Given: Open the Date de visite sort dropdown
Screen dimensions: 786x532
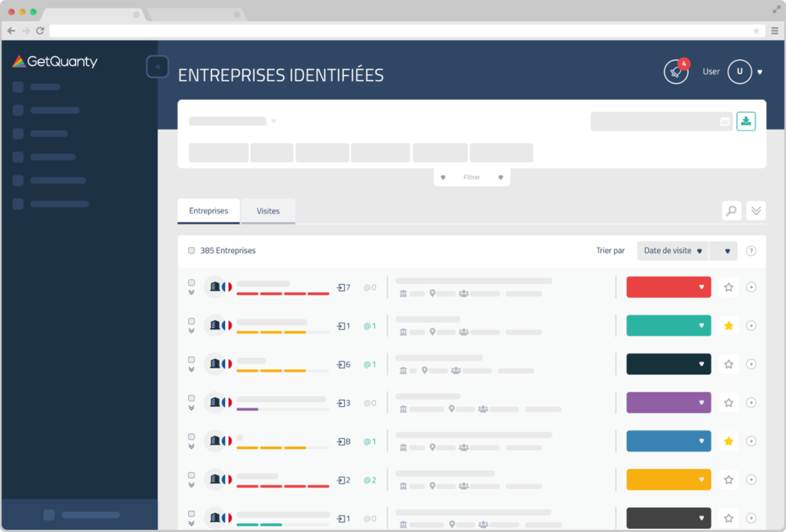Looking at the screenshot, I should tap(672, 250).
